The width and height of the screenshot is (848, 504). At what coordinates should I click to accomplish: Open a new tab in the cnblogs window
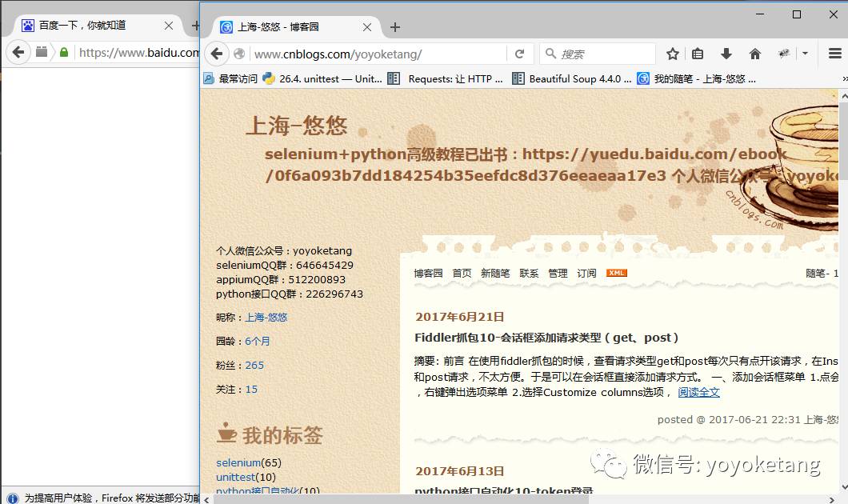(x=395, y=27)
